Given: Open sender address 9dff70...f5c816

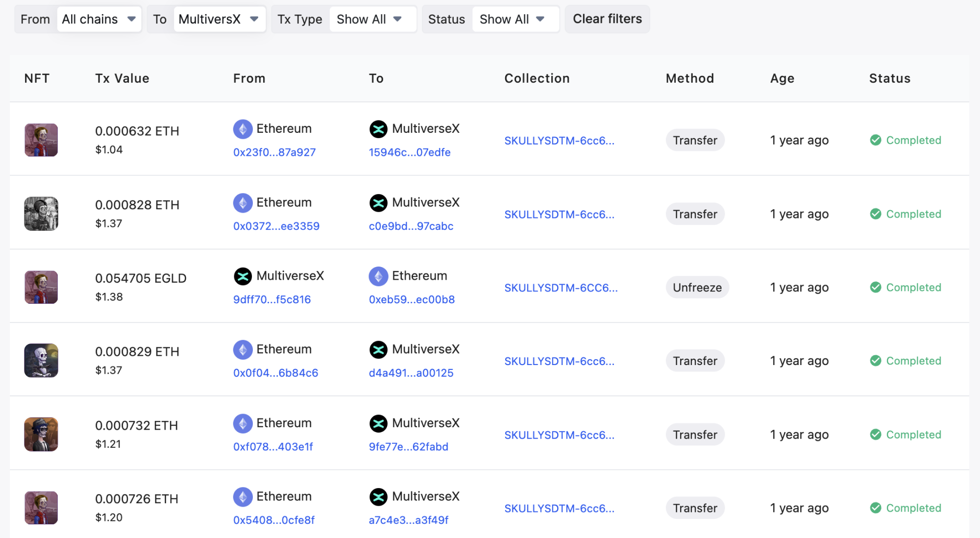Looking at the screenshot, I should pyautogui.click(x=272, y=299).
